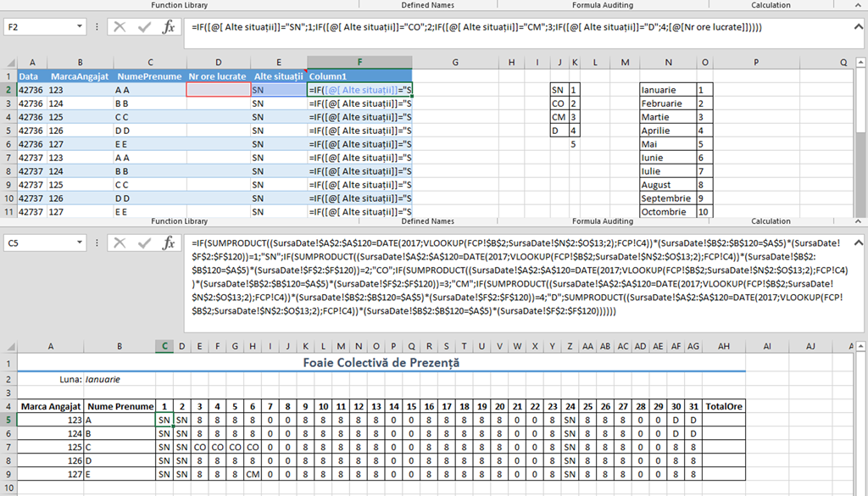Select the 'TotalOre' header cell
Image resolution: width=868 pixels, height=496 pixels.
(x=723, y=406)
